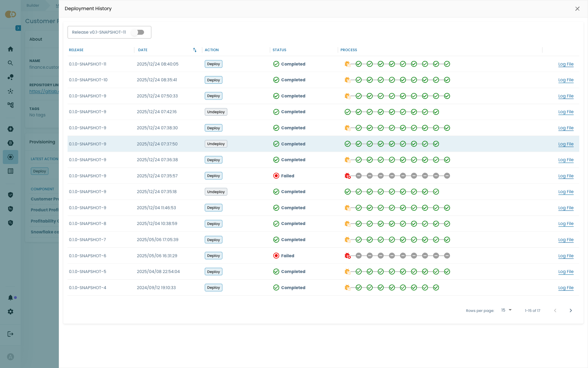The image size is (588, 368).
Task: Click the Status column header
Action: pos(279,50)
